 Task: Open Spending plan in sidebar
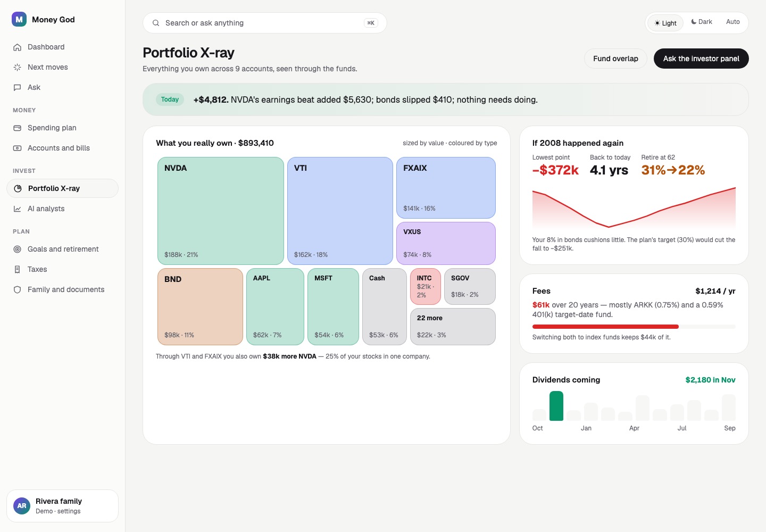pos(62,128)
